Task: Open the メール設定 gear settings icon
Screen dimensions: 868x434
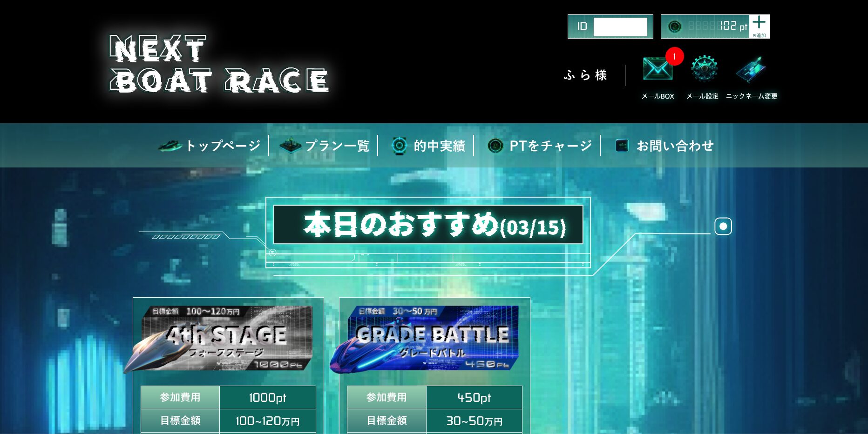Action: pos(704,68)
